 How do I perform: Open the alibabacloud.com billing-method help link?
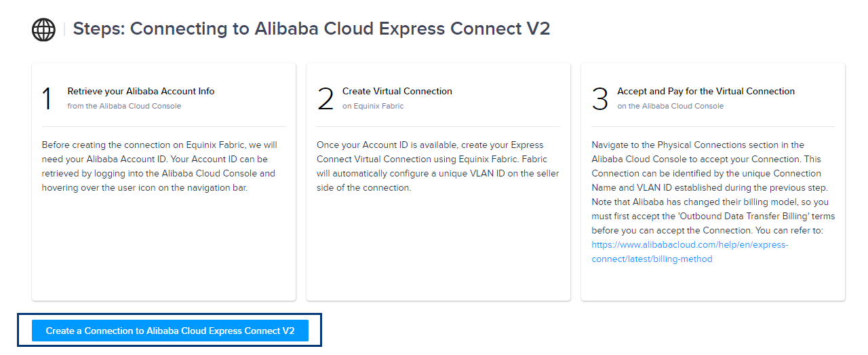[x=690, y=252]
